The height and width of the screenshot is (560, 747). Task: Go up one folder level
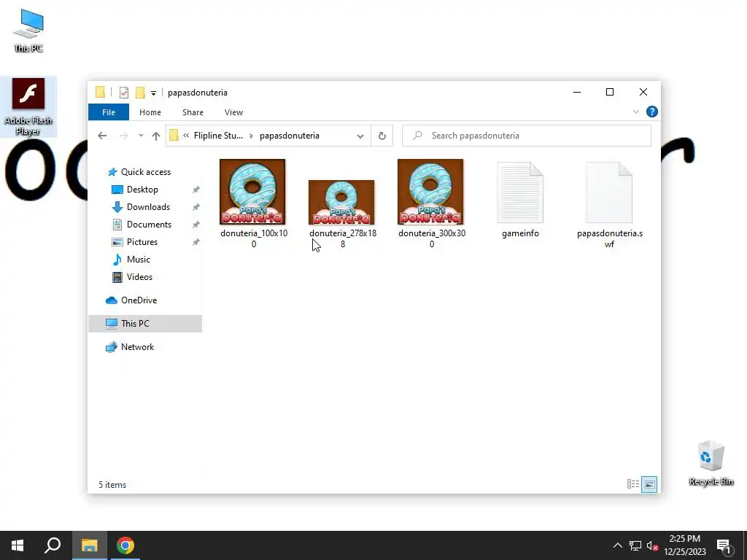click(x=156, y=136)
